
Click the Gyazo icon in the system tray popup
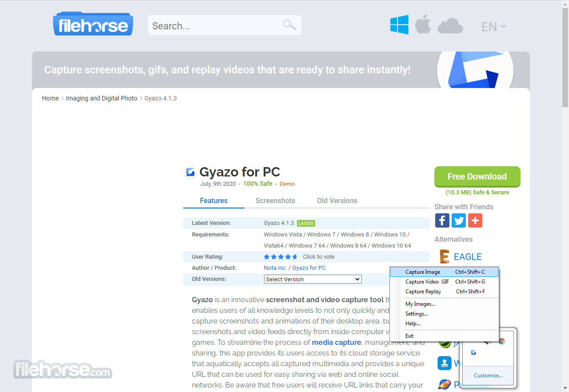coord(473,352)
